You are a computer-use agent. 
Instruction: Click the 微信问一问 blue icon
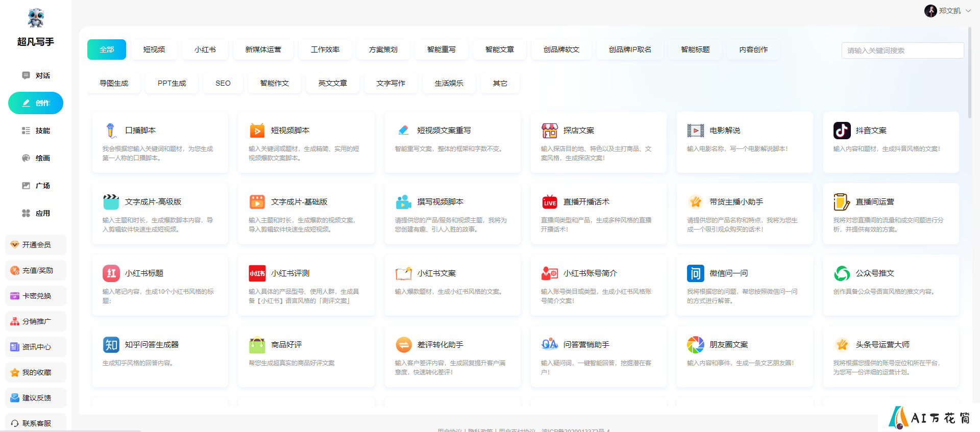pos(696,273)
